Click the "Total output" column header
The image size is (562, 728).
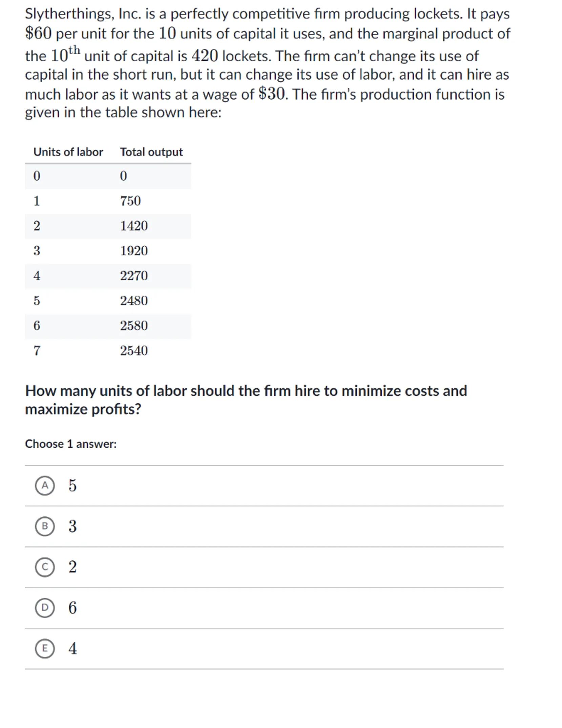coord(151,152)
